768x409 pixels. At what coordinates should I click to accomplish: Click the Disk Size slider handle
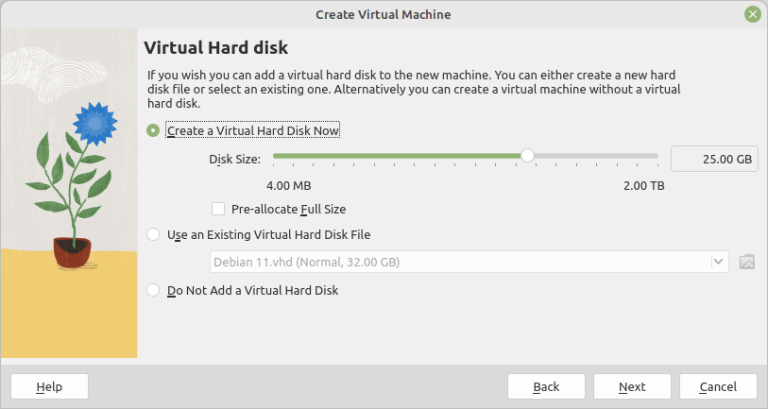click(527, 155)
